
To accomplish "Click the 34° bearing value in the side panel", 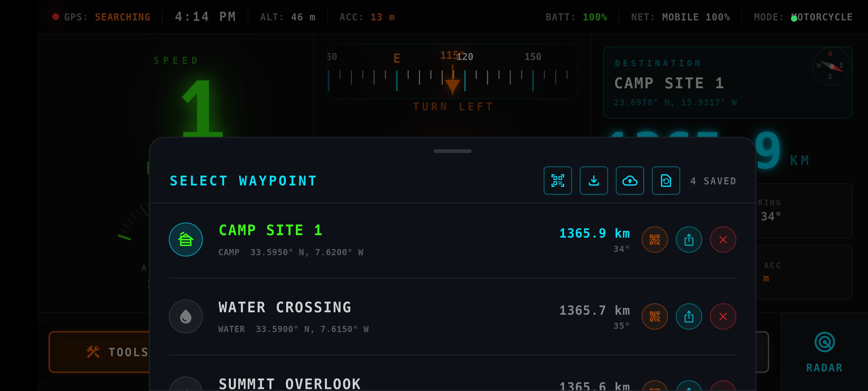I will tap(771, 216).
